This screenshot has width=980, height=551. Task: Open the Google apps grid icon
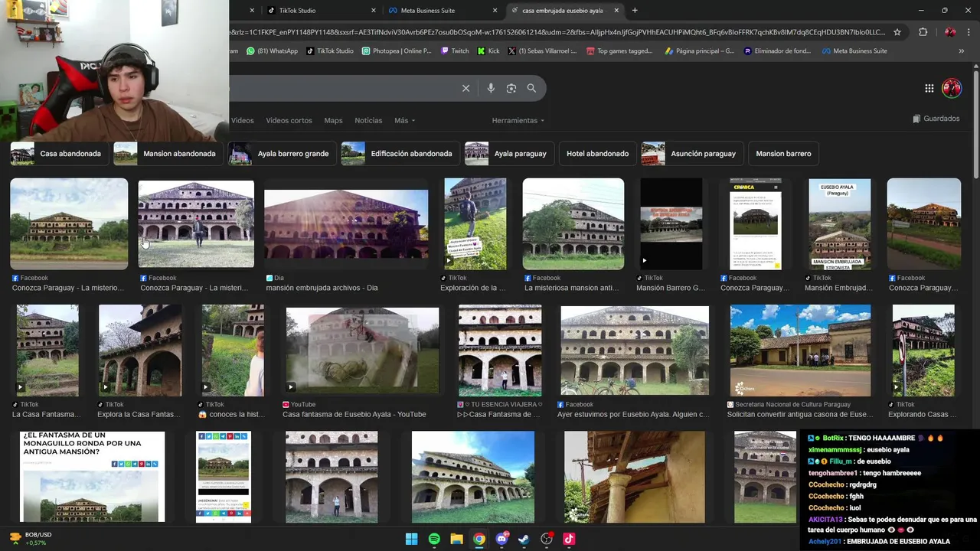(x=929, y=88)
